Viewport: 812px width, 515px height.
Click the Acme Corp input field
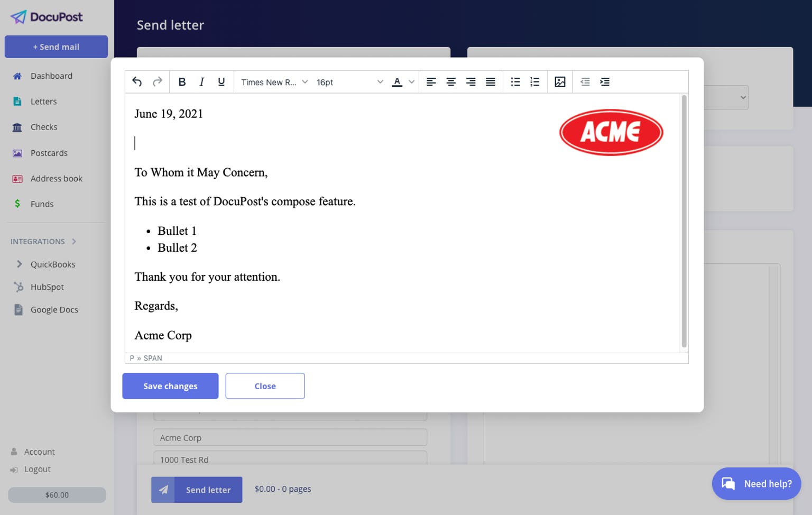click(x=290, y=438)
